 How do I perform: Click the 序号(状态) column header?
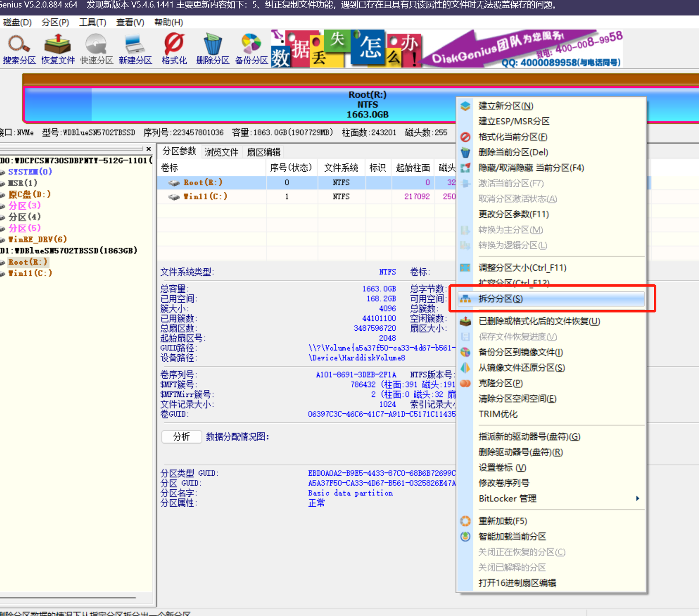click(291, 167)
